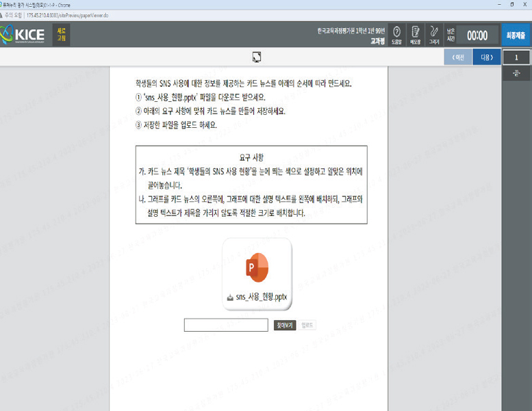Click the PowerPoint file icon
The height and width of the screenshot is (411, 532).
(x=257, y=267)
